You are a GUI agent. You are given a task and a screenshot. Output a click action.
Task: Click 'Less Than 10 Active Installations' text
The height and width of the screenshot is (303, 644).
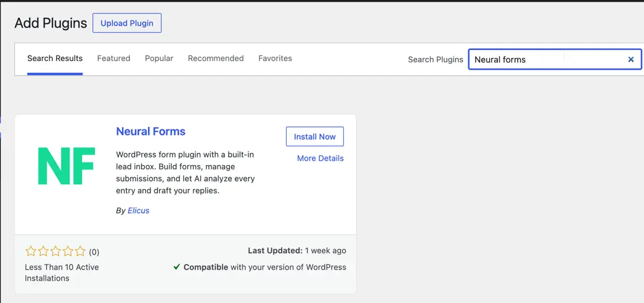[x=62, y=273]
